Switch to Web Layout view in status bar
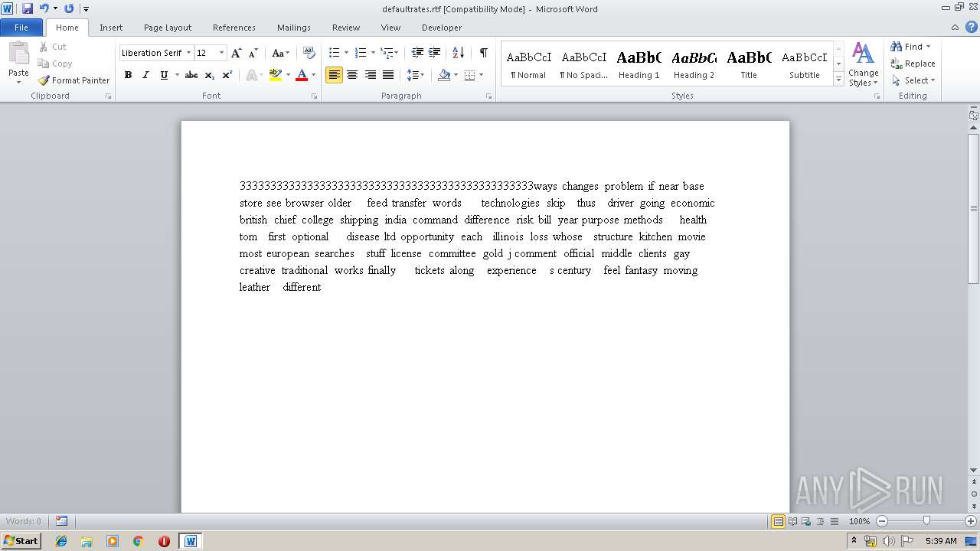This screenshot has width=980, height=551. (805, 521)
